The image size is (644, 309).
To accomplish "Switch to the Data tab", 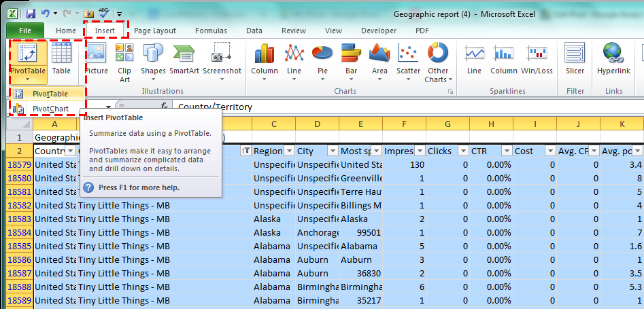I will point(254,31).
